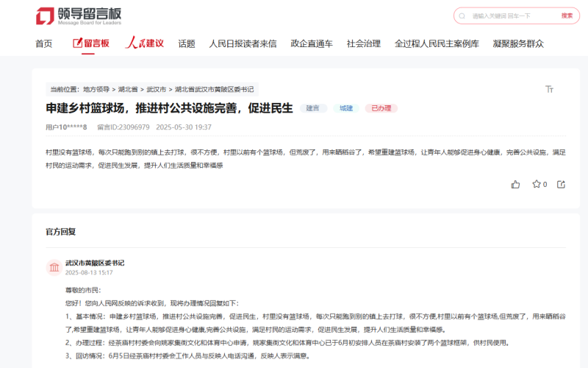Click the reply date 2025-08-13 15:17
The image size is (588, 368).
89,272
